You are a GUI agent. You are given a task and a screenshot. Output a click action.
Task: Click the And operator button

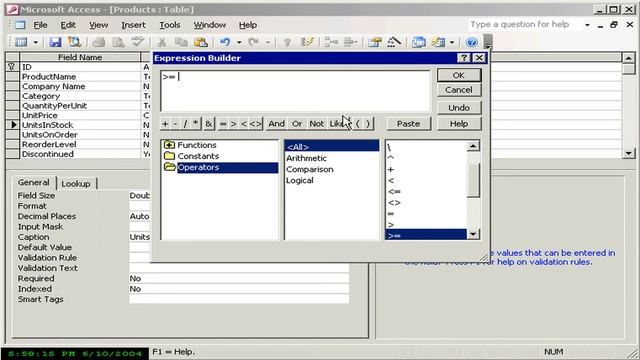tap(276, 124)
